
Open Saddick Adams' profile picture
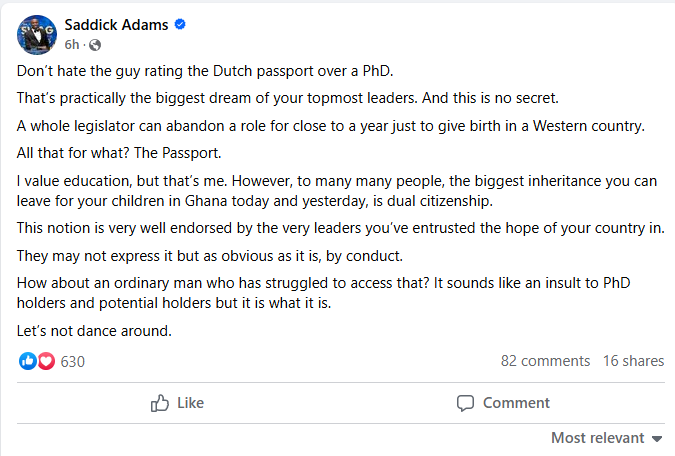(35, 34)
